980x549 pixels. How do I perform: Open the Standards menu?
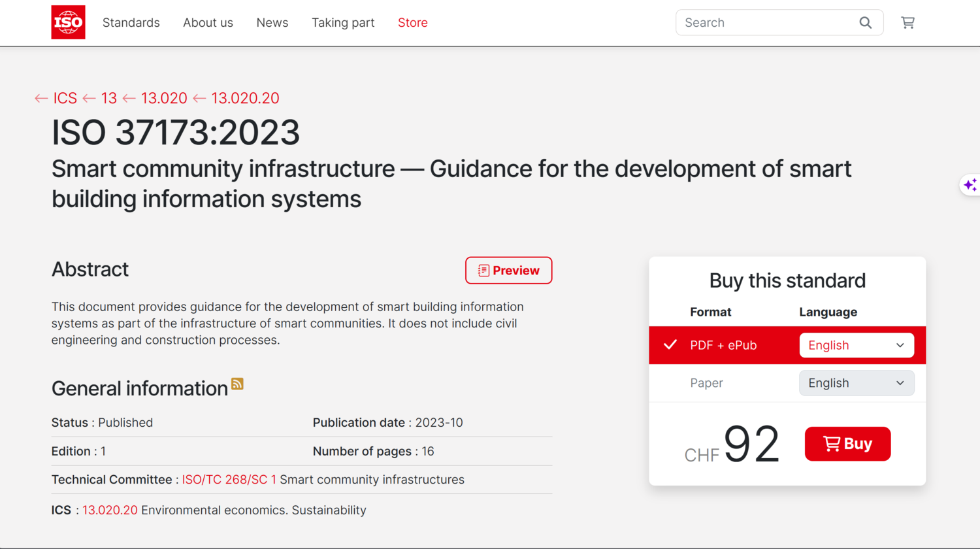pyautogui.click(x=131, y=23)
